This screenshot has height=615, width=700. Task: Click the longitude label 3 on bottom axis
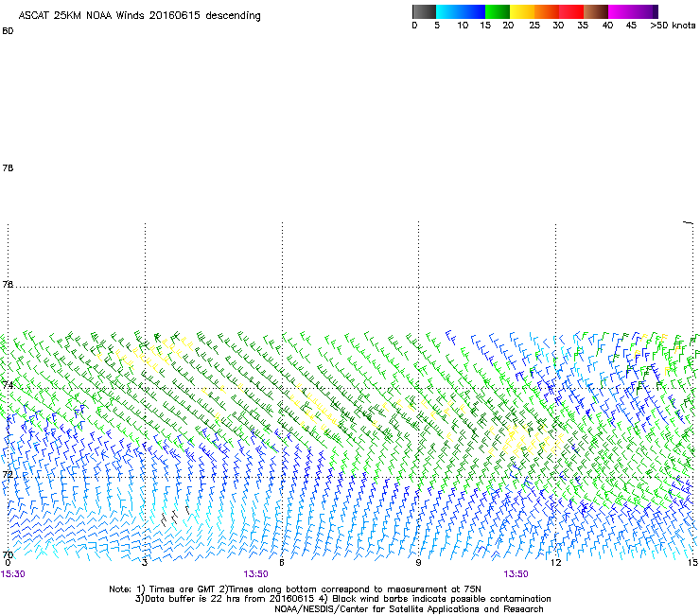point(145,562)
